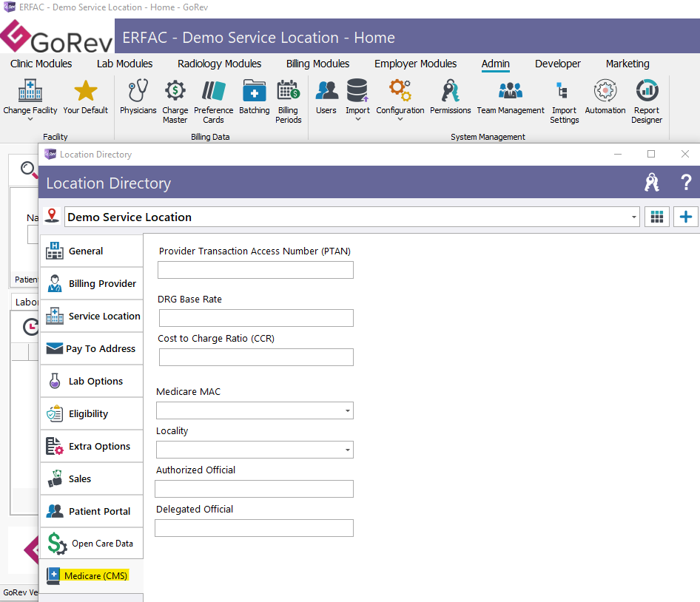Open the Radiology Modules tab

point(219,64)
